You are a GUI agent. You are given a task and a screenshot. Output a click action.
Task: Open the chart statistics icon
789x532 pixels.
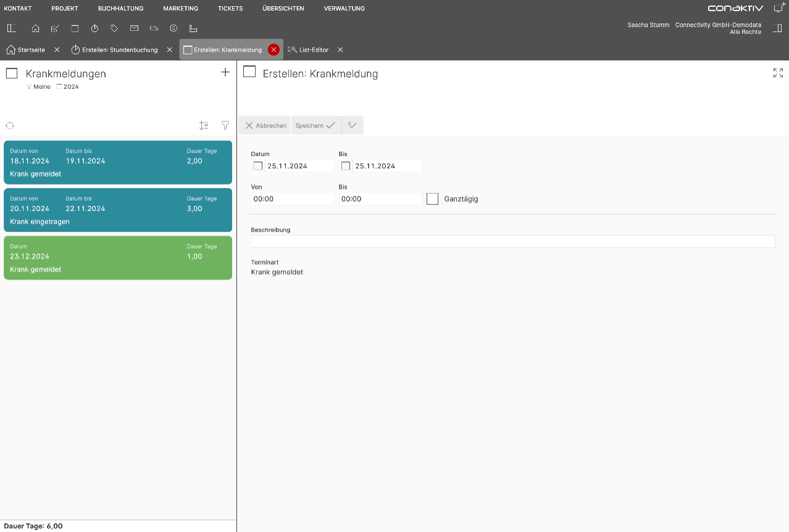pos(193,28)
